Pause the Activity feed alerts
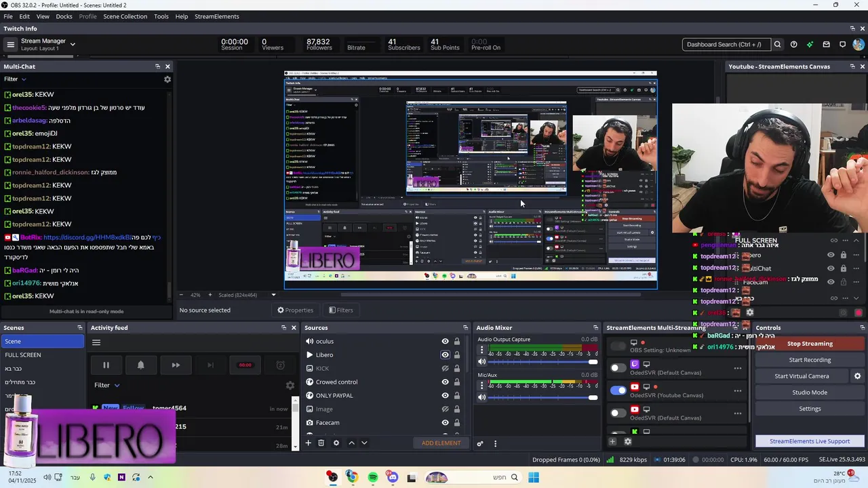This screenshot has height=488, width=868. pyautogui.click(x=106, y=365)
